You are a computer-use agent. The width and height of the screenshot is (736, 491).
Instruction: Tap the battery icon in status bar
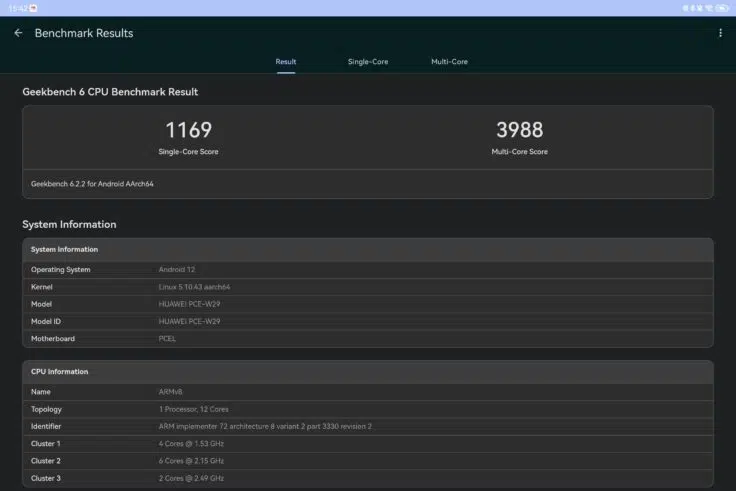pyautogui.click(x=722, y=8)
